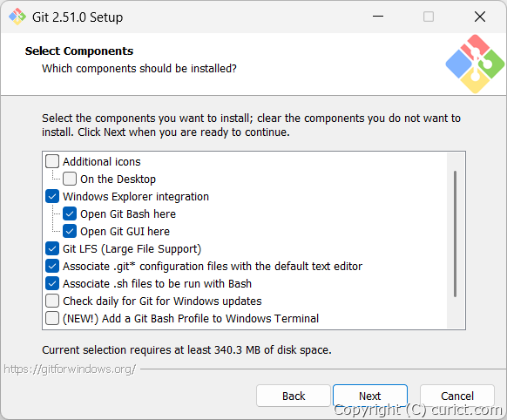
Task: Click the components list vertical scrollbar
Action: click(x=455, y=234)
